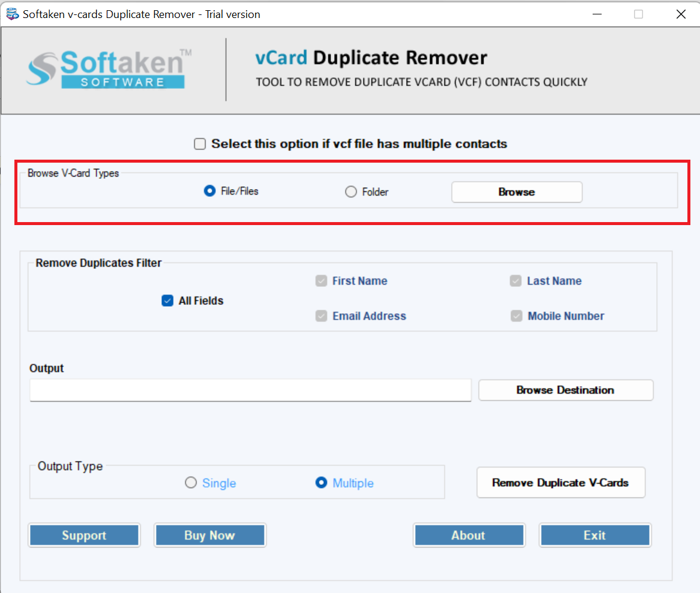
Task: Choose the Multiple output type
Action: tap(321, 483)
